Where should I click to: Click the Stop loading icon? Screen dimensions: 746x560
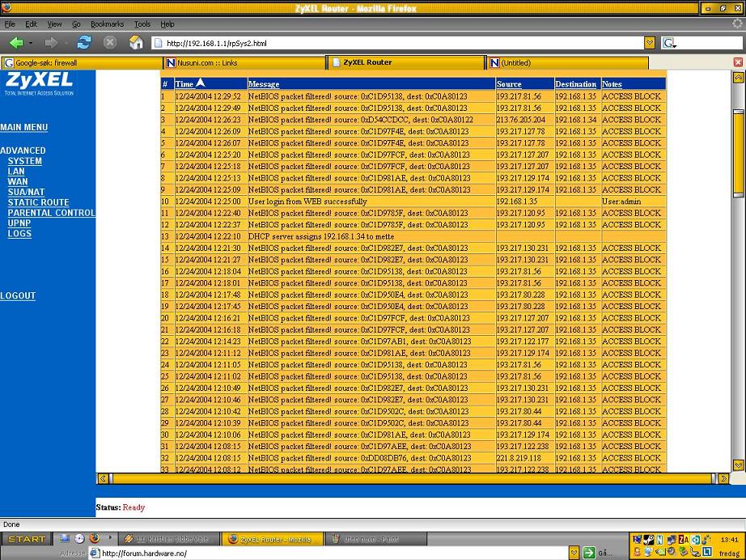coord(110,43)
